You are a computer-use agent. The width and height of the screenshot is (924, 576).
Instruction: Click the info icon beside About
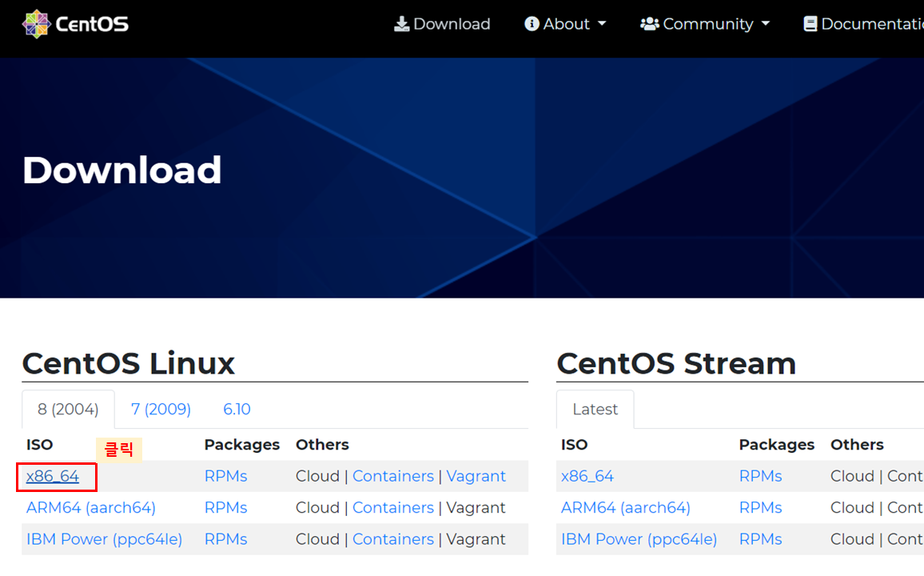(x=532, y=23)
